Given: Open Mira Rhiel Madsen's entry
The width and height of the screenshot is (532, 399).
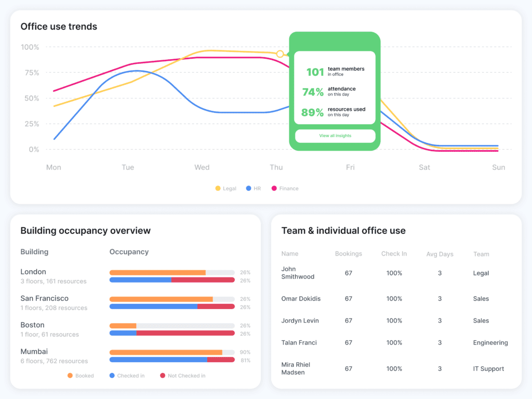Looking at the screenshot, I should point(296,368).
